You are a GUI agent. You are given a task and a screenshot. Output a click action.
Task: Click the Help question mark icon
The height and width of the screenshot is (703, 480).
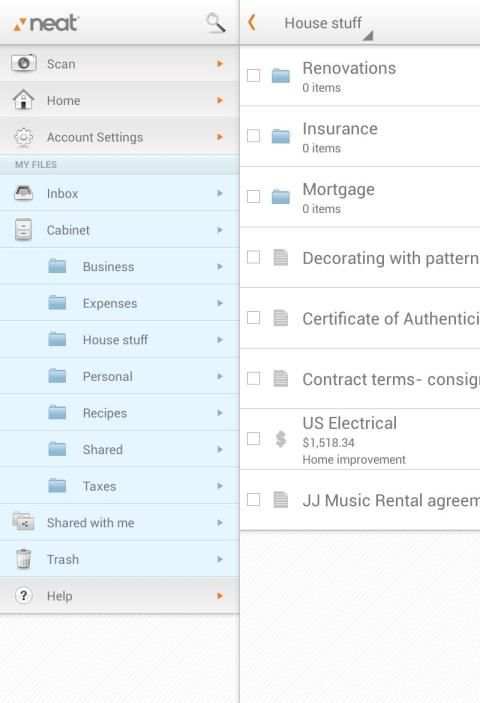tap(23, 595)
